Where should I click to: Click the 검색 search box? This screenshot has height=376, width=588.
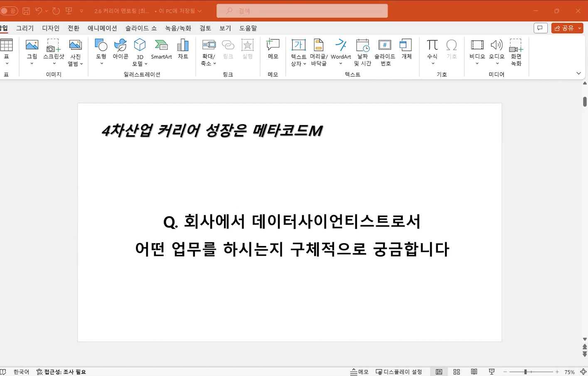pyautogui.click(x=302, y=11)
